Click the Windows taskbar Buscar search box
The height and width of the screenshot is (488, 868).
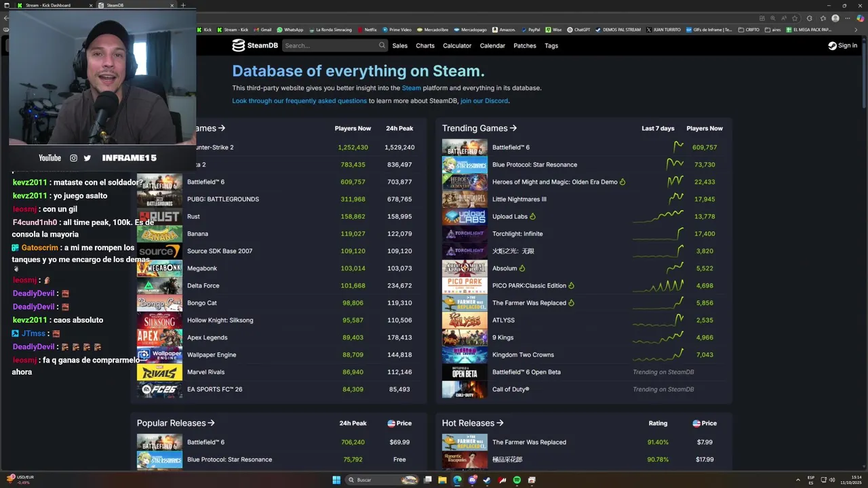(x=383, y=480)
